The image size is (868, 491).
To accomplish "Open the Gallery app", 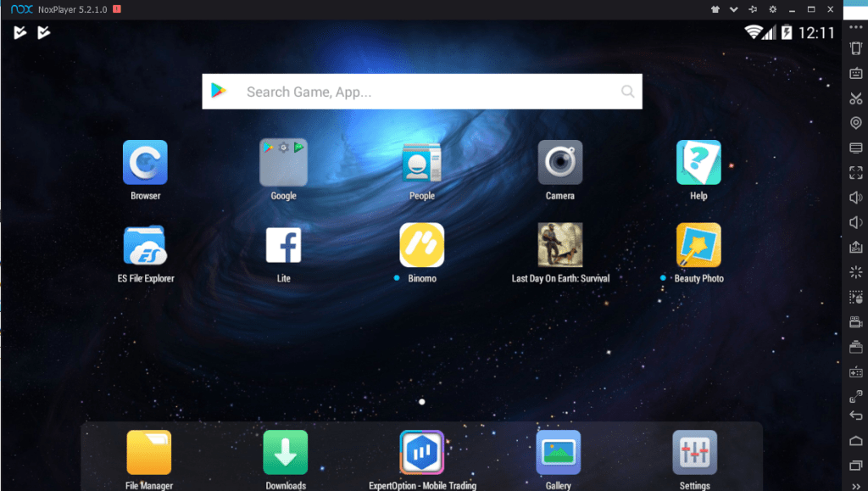I will [559, 452].
